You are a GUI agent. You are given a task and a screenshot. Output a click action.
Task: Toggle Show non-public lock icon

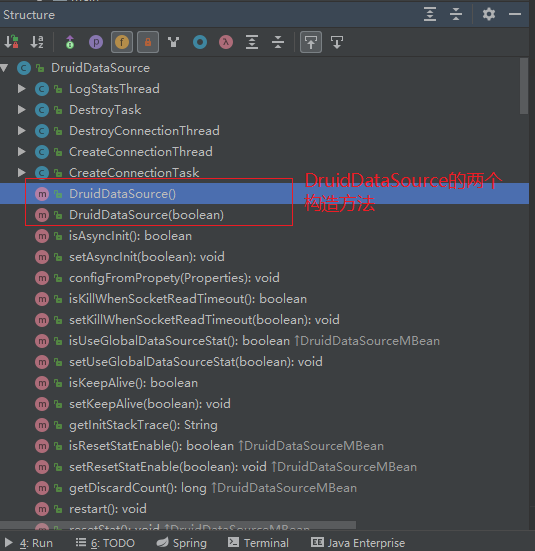coord(148,42)
